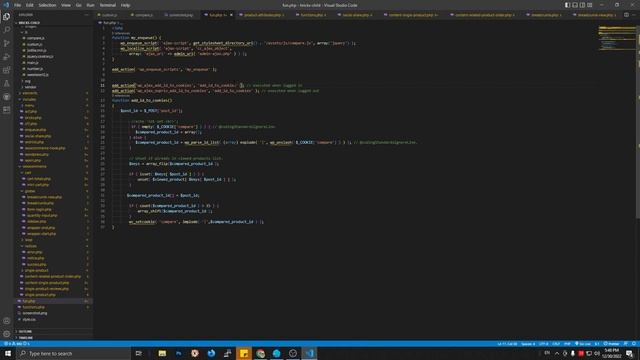Open the Customize Layout button
The height and width of the screenshot is (360, 640).
[x=590, y=5]
